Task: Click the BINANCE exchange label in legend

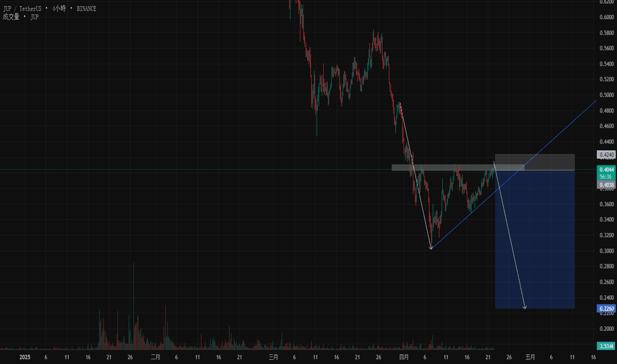Action: 86,9
